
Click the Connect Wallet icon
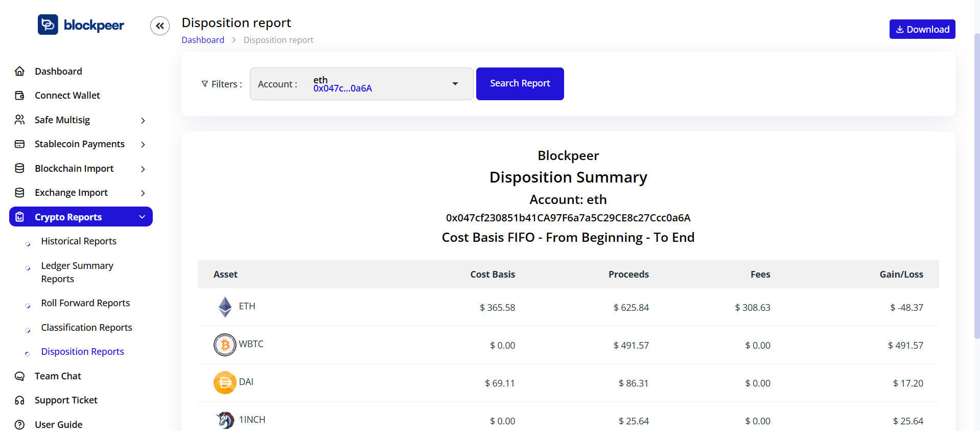pyautogui.click(x=19, y=96)
